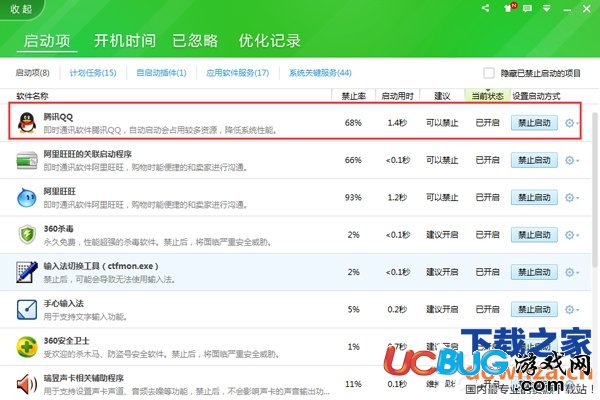Select the 360安全卫士 item name
600x400 pixels.
66,341
